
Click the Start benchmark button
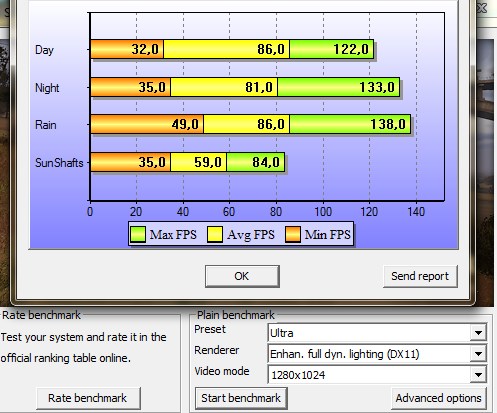click(x=241, y=398)
